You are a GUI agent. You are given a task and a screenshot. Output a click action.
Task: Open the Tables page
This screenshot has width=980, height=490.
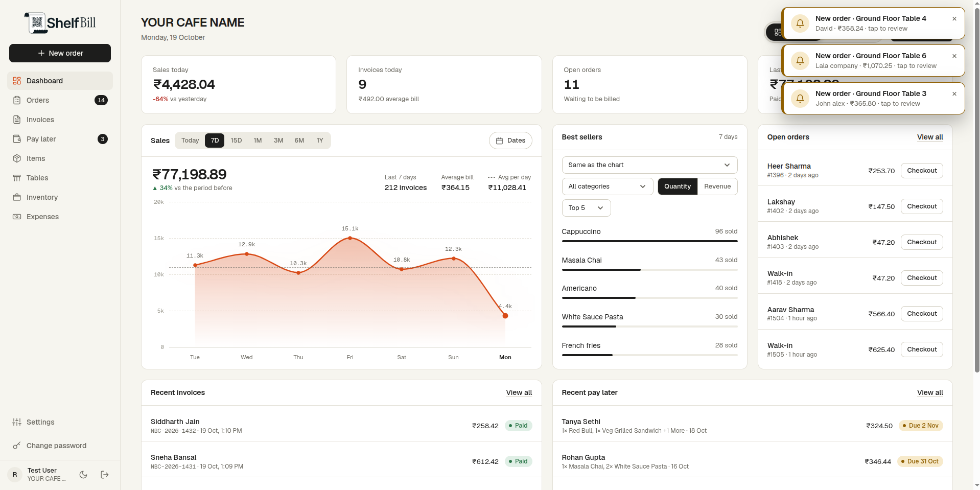(x=60, y=178)
